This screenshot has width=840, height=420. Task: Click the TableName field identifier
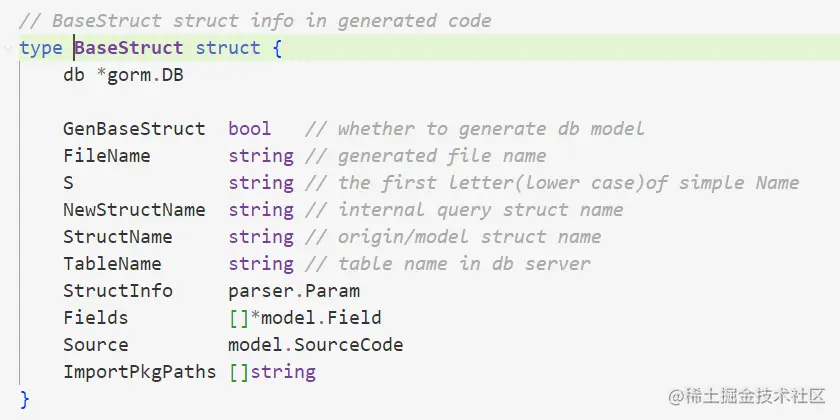pyautogui.click(x=112, y=264)
